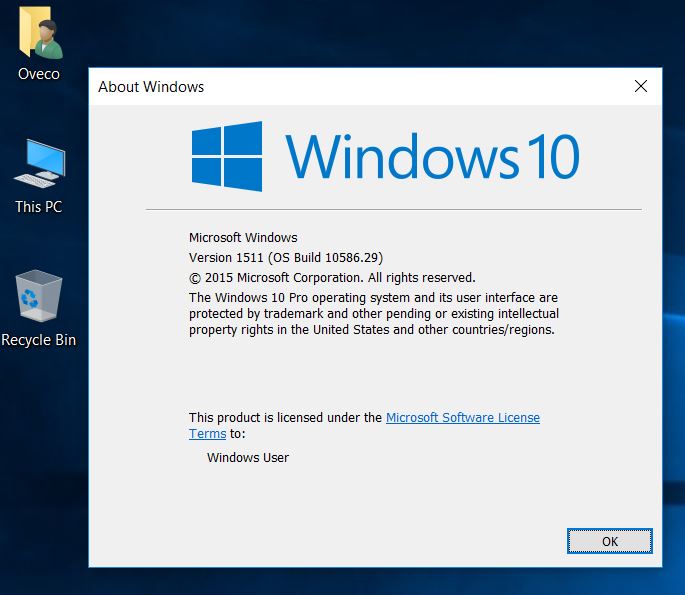The width and height of the screenshot is (685, 595).
Task: Select the This PC desktop icon
Action: click(x=39, y=164)
